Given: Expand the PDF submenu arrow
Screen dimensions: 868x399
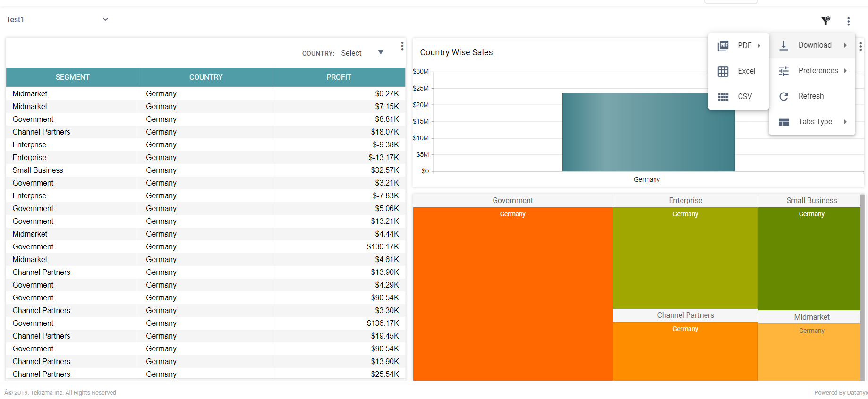Looking at the screenshot, I should (x=759, y=46).
